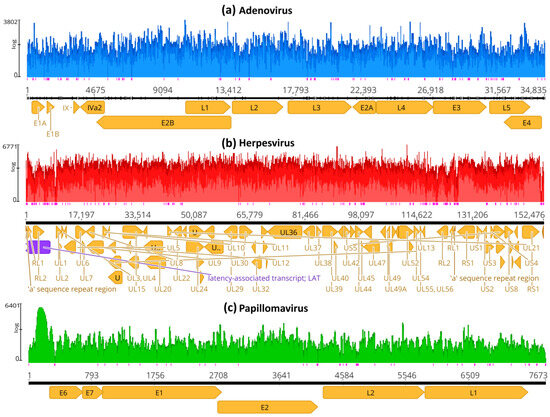Select the adenovirus L3 gene arrow
550x417 pixels.
(x=319, y=108)
